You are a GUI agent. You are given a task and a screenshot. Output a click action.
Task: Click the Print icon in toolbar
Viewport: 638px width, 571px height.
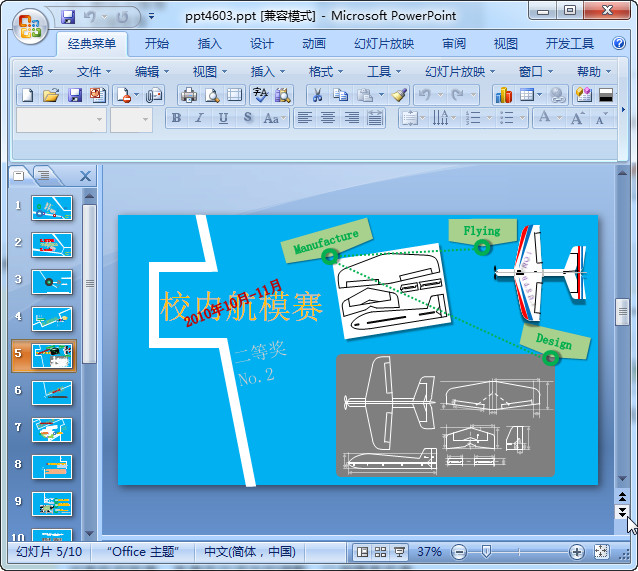(188, 95)
